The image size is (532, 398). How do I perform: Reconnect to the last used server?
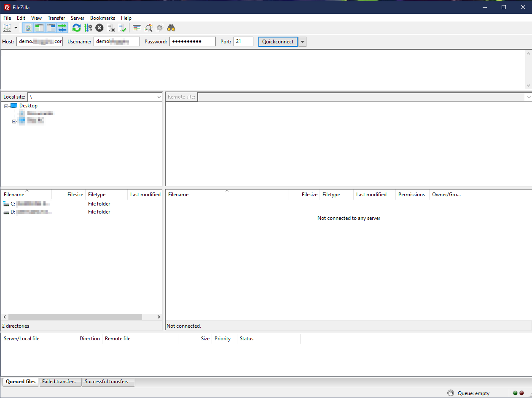click(x=123, y=28)
